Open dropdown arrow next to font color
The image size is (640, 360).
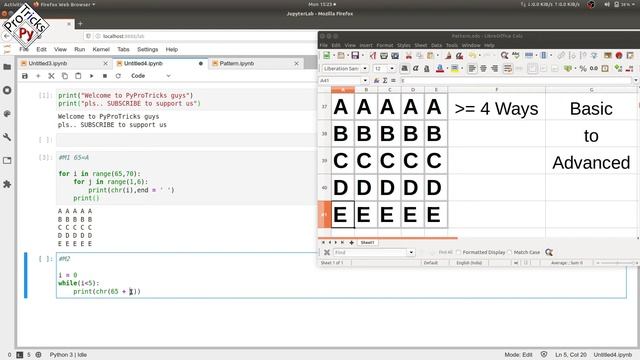coord(446,69)
